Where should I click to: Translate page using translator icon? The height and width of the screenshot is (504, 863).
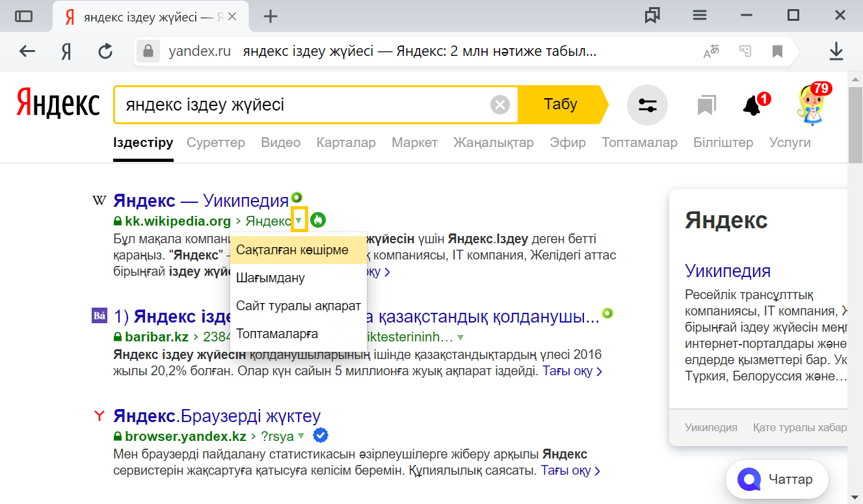pos(712,51)
